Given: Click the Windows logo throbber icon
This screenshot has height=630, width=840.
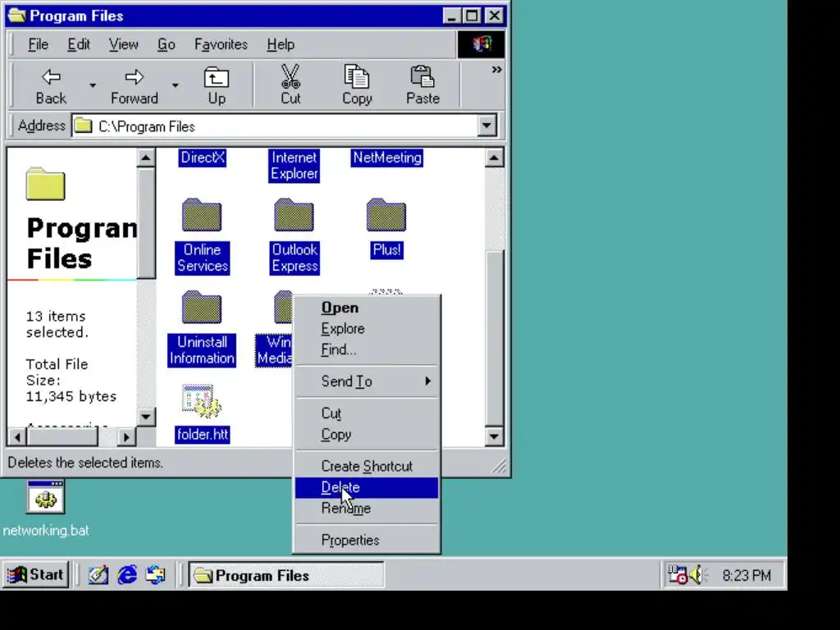Looking at the screenshot, I should click(481, 44).
